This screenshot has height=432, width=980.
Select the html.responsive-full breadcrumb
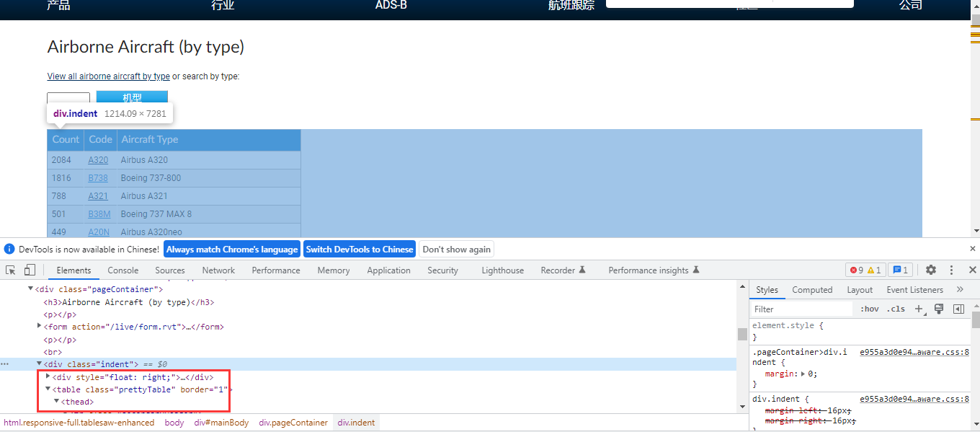(x=79, y=423)
